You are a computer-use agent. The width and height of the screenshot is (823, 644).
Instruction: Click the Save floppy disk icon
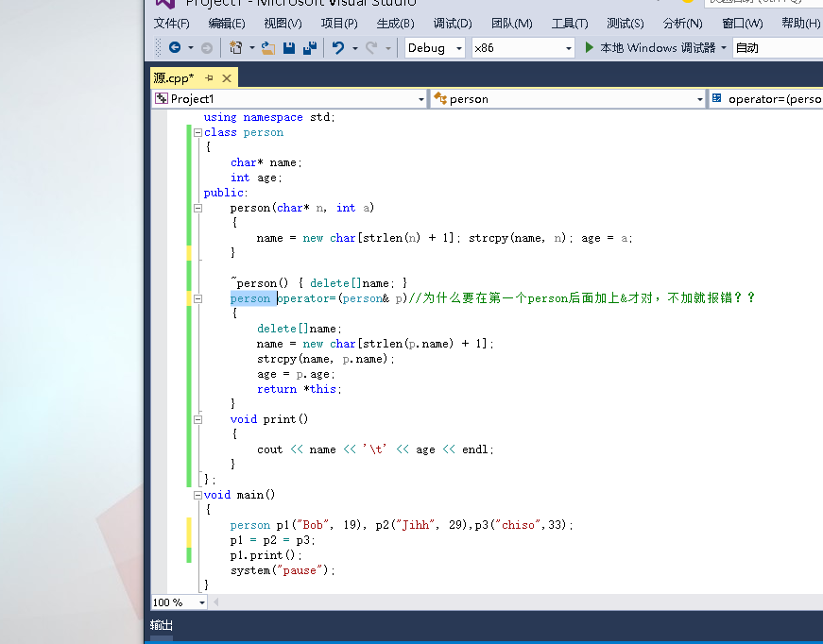(289, 48)
